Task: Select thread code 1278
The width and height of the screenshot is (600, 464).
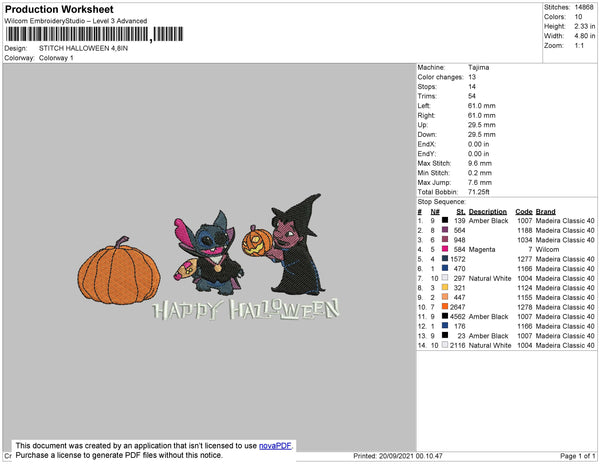Action: [x=525, y=307]
